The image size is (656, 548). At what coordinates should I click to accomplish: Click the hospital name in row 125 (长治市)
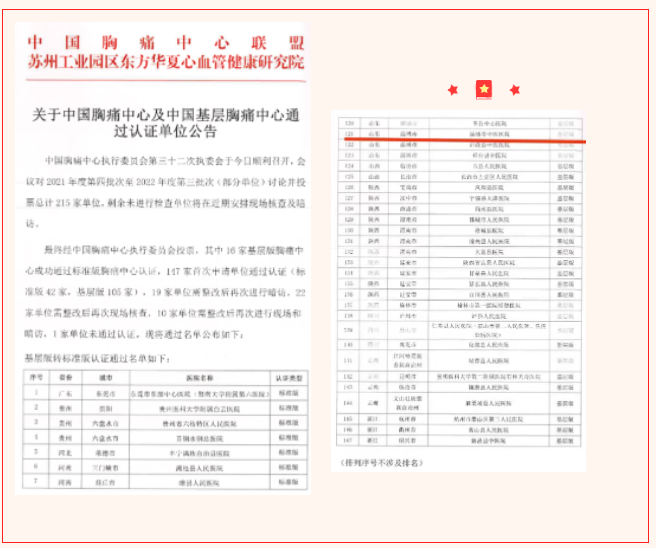click(489, 177)
